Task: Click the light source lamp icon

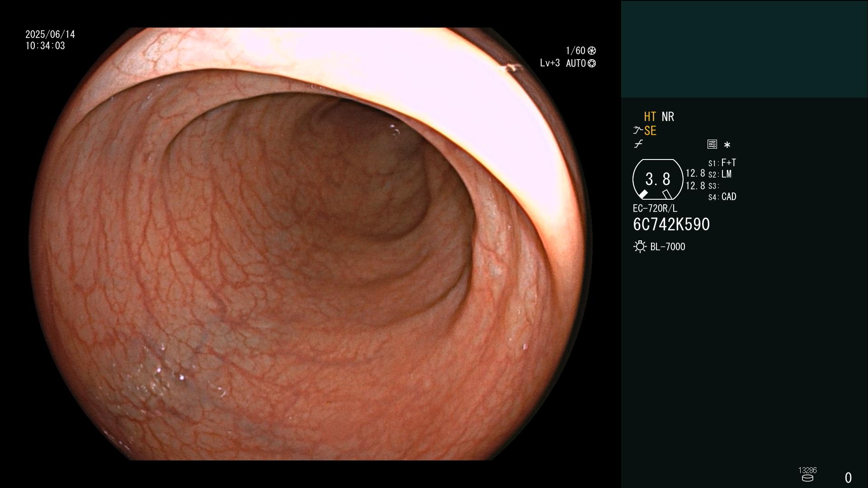Action: [x=640, y=247]
